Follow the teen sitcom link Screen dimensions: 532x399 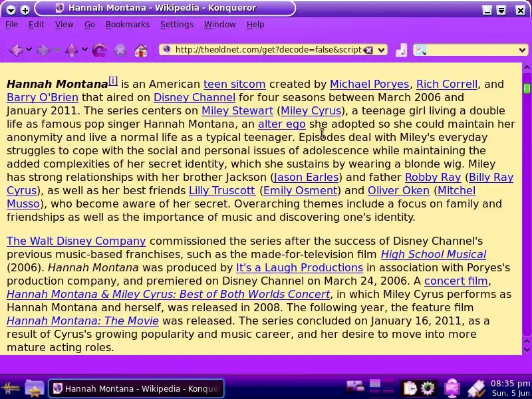pyautogui.click(x=235, y=84)
